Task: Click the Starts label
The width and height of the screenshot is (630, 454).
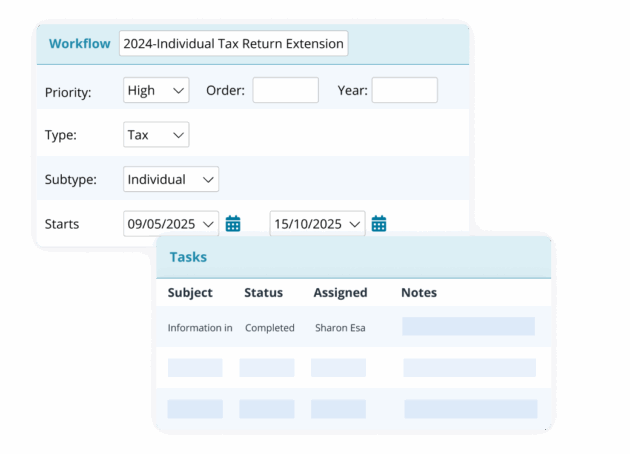Action: click(62, 224)
